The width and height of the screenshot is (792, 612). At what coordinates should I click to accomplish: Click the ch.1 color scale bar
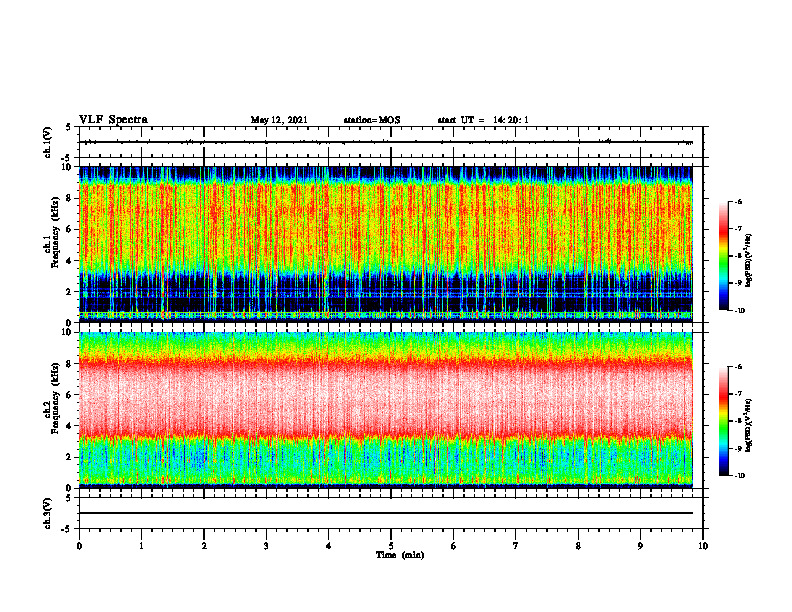[x=723, y=256]
